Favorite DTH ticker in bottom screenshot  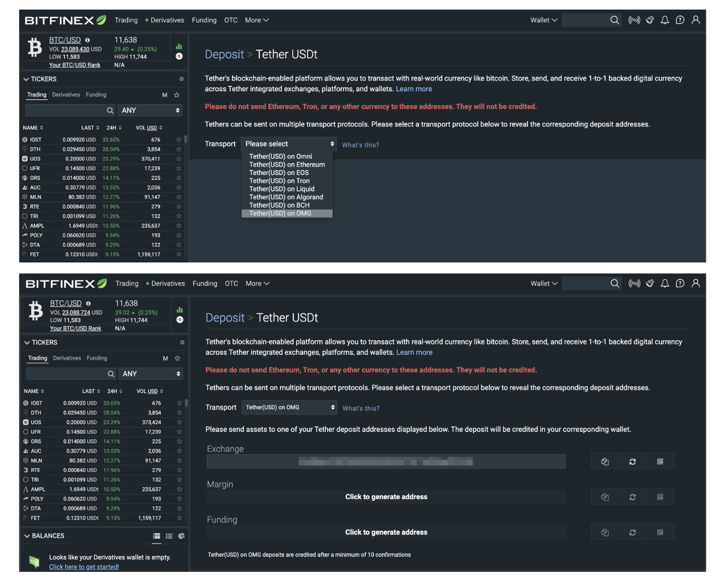(x=180, y=413)
